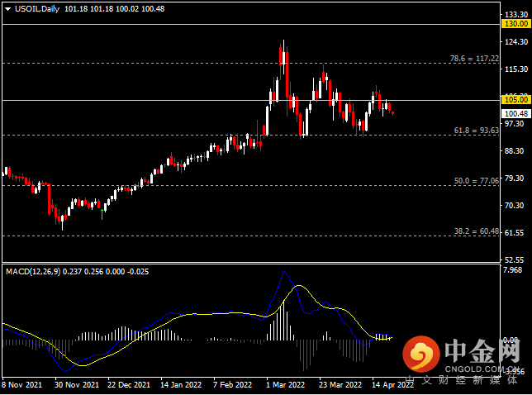This screenshot has width=532, height=395.
Task: Click the 23 Mar 2022 date marker
Action: tap(340, 384)
